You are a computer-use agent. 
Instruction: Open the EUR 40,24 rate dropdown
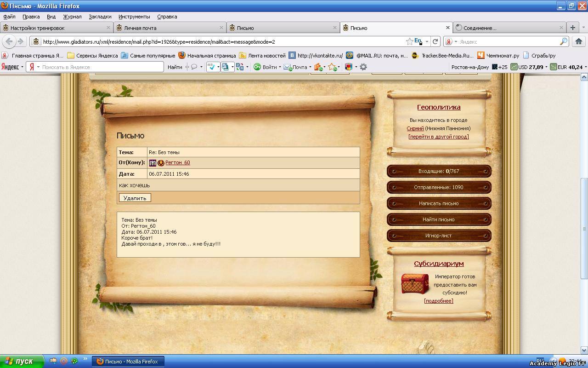tap(585, 67)
